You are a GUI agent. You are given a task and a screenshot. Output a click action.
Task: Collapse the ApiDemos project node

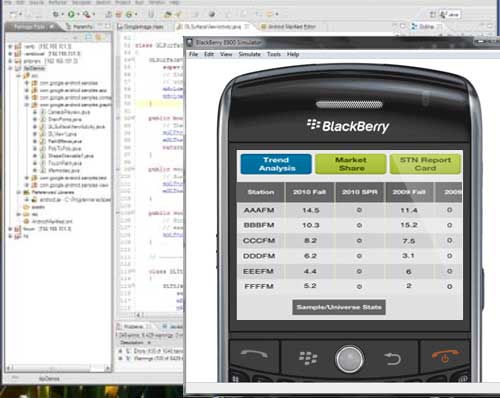10,68
